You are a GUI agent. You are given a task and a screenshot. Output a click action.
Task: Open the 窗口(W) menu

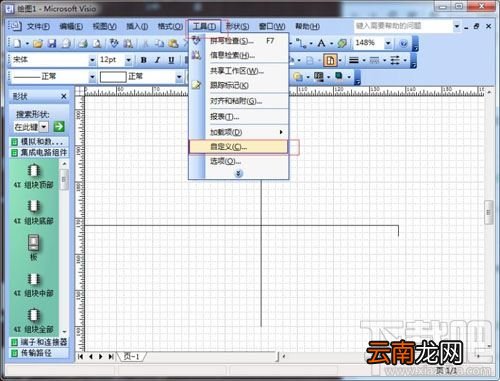[x=272, y=26]
